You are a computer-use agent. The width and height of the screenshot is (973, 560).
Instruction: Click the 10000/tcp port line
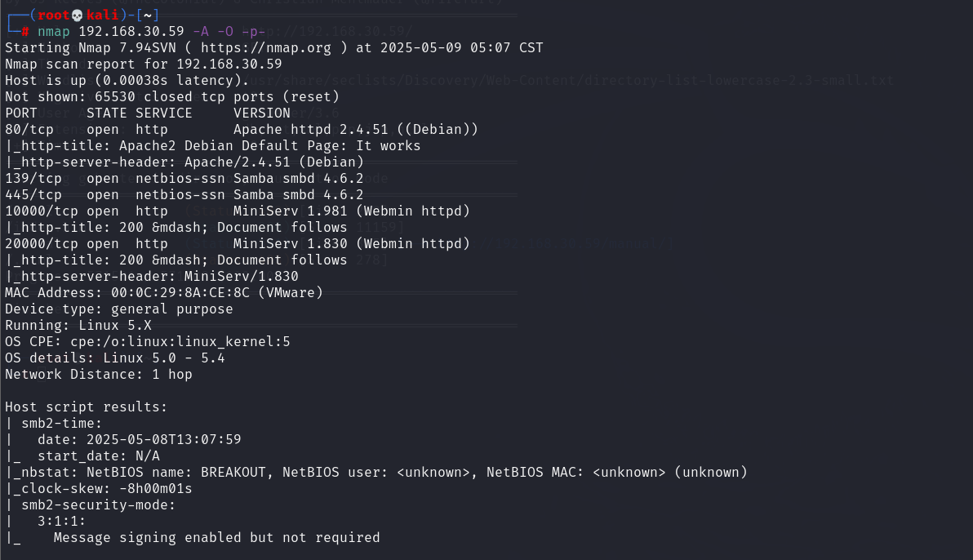point(238,211)
